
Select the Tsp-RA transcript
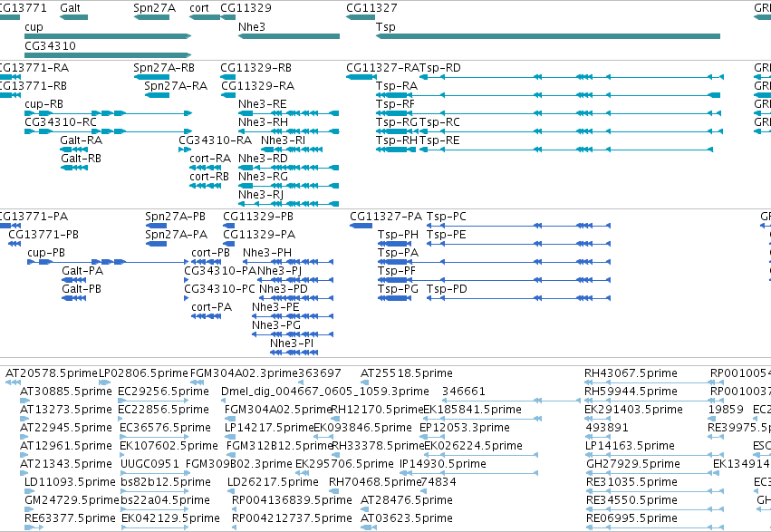coord(548,95)
